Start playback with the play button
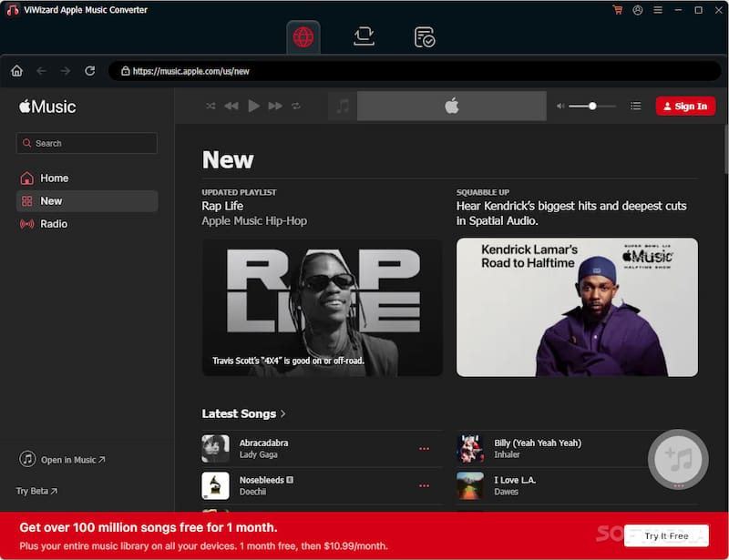Viewport: 729px width, 560px height. pos(253,106)
